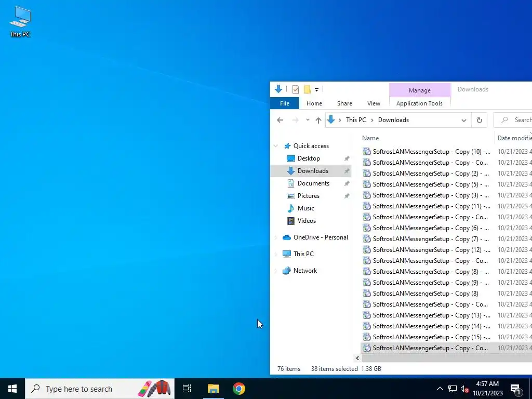
Task: Show hidden system tray icons
Action: click(x=440, y=389)
